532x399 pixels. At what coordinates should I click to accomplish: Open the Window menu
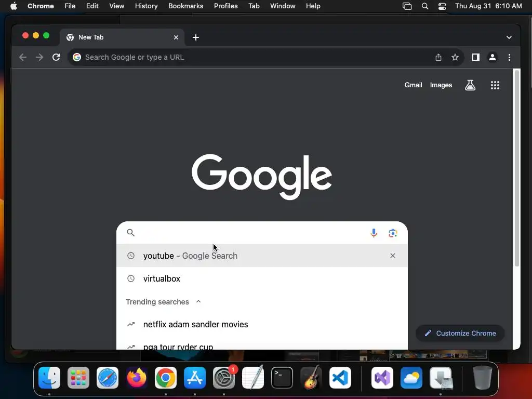click(283, 6)
